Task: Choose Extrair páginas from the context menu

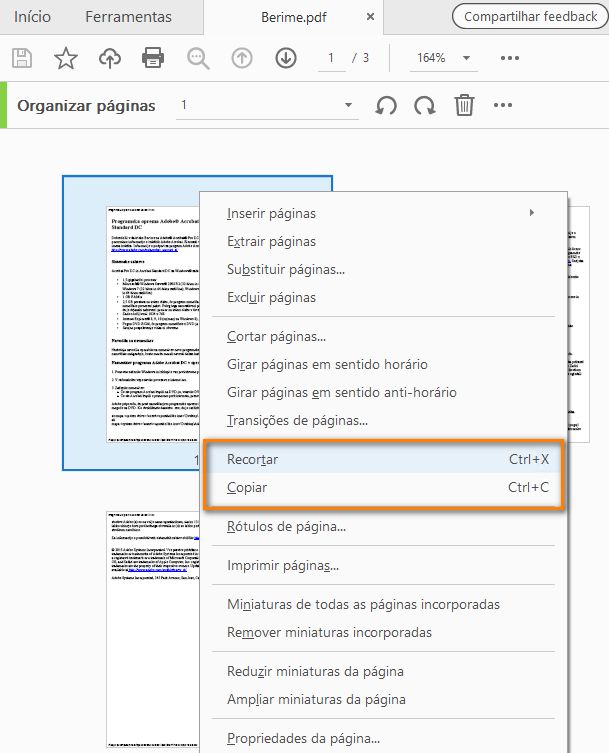Action: coord(383,241)
